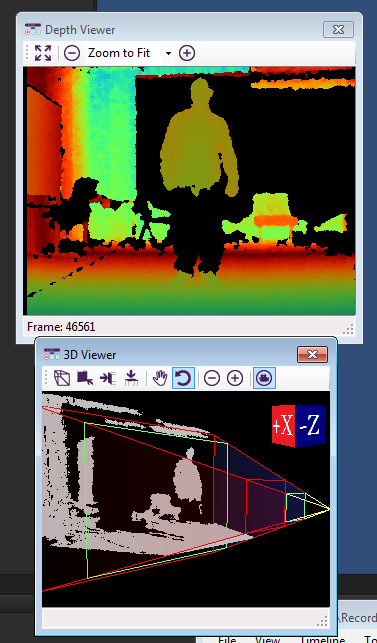This screenshot has width=377, height=643.
Task: Click the 3D Viewer title bar icon
Action: 52,354
